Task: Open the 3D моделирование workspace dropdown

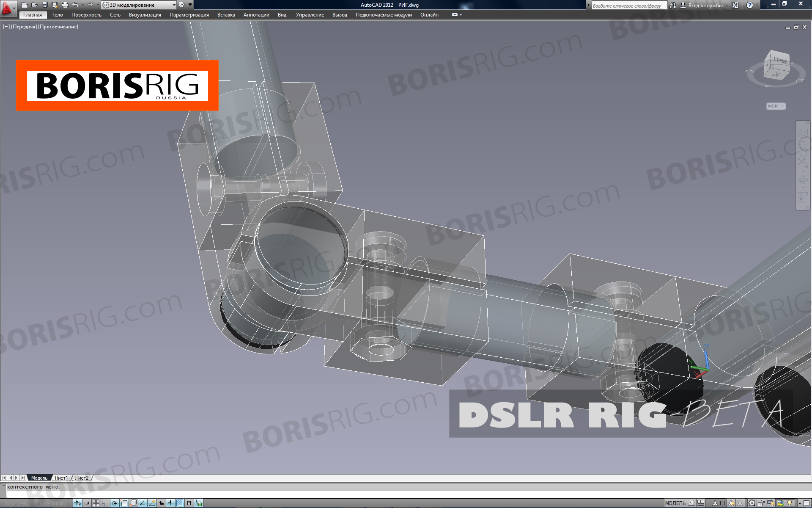Action: 139,5
